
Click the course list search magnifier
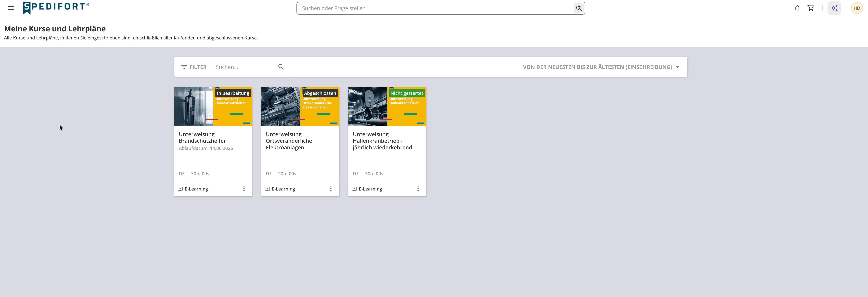[281, 67]
